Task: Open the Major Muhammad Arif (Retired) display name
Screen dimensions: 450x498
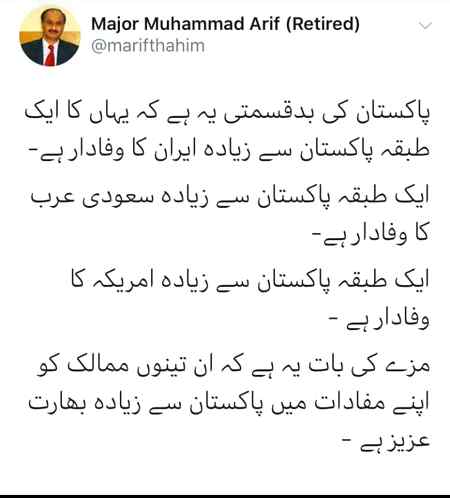Action: (x=225, y=24)
